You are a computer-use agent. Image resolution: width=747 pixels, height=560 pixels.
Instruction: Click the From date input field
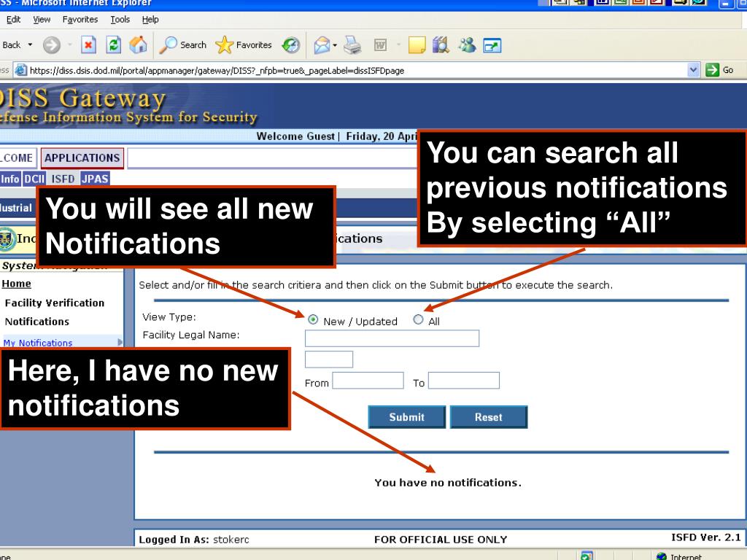pos(368,381)
